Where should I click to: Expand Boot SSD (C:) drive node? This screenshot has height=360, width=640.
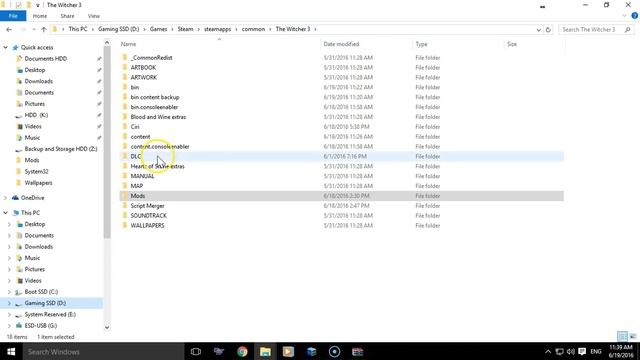(9, 292)
